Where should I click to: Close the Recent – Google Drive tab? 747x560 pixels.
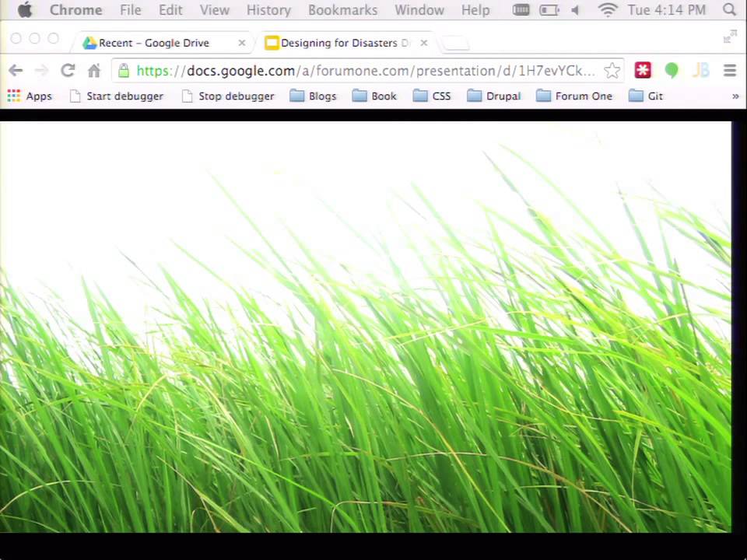pos(242,43)
